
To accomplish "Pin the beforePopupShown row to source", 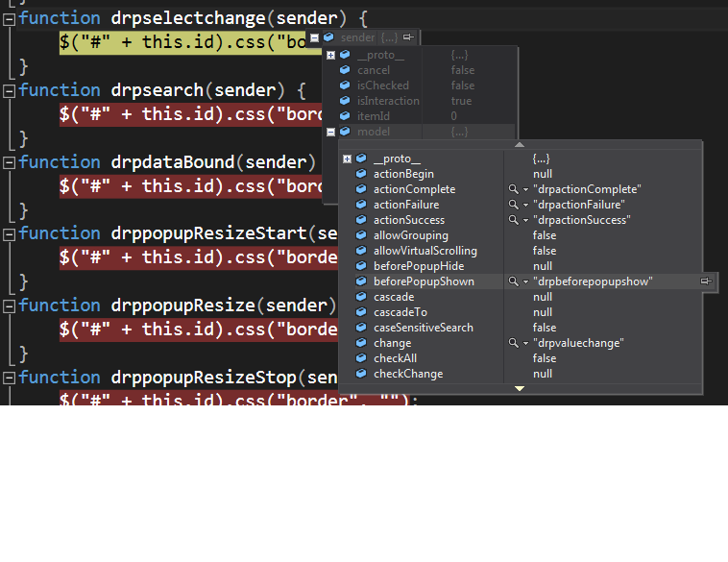I will coord(706,281).
